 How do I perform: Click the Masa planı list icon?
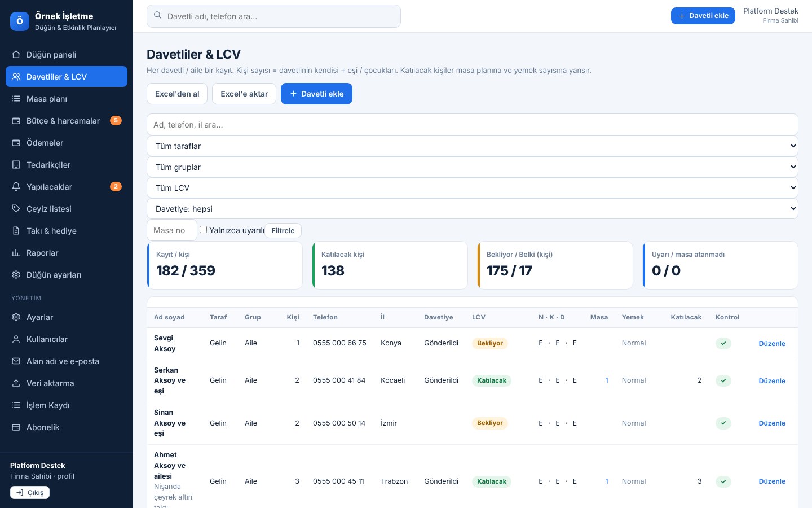16,99
